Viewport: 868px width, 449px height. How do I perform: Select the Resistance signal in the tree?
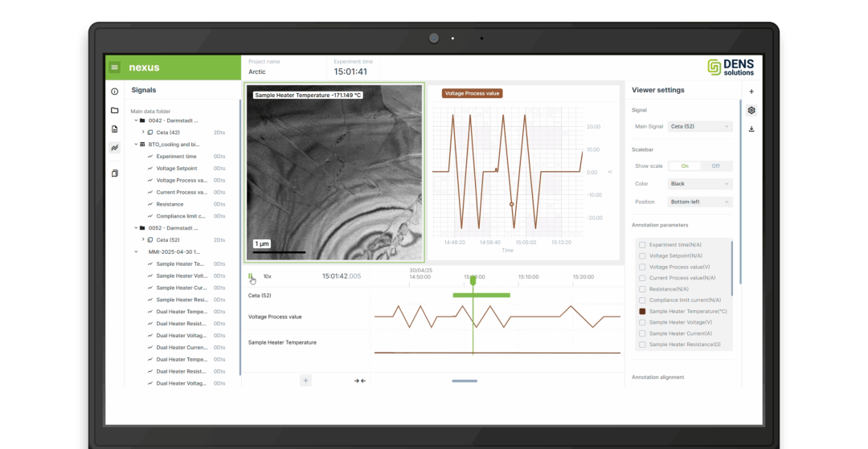pyautogui.click(x=170, y=204)
